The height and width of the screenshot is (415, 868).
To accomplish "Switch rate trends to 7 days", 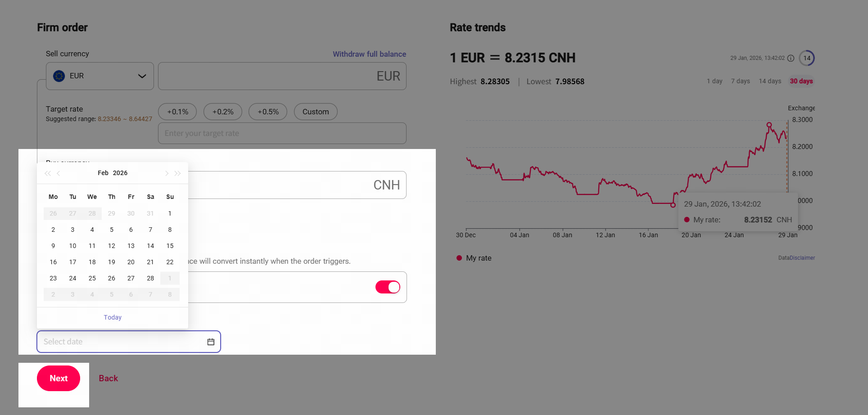I will tap(741, 81).
